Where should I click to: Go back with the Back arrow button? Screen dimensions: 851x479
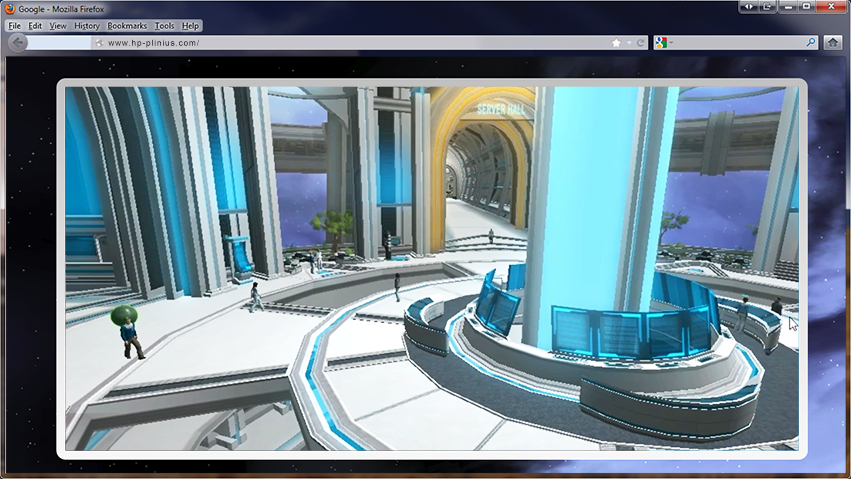coord(18,42)
